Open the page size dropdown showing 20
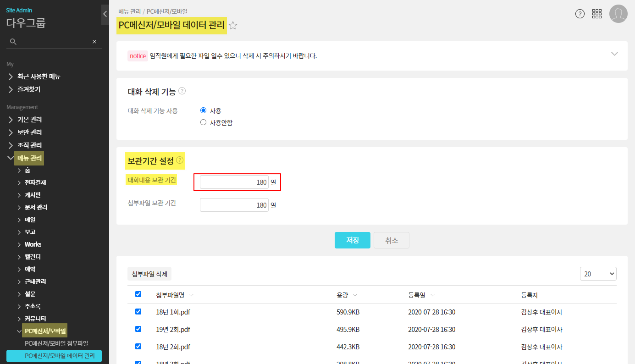 click(x=598, y=274)
